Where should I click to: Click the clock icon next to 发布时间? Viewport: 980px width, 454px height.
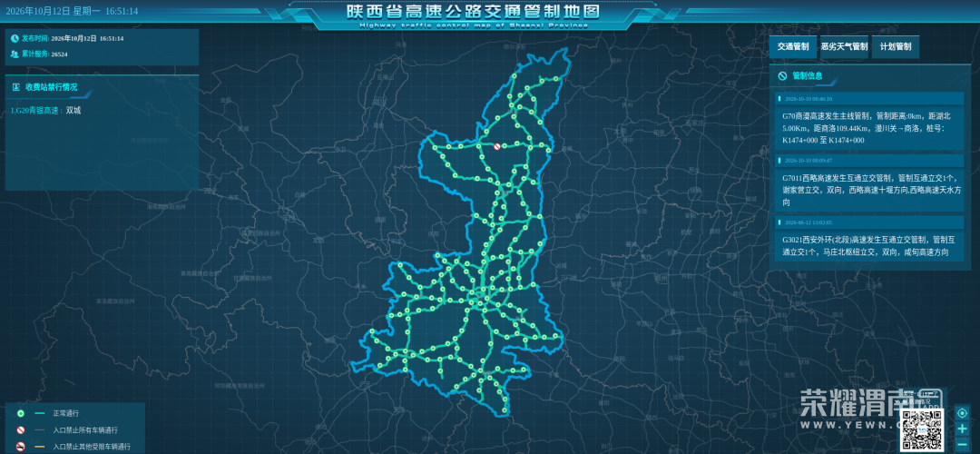14,38
